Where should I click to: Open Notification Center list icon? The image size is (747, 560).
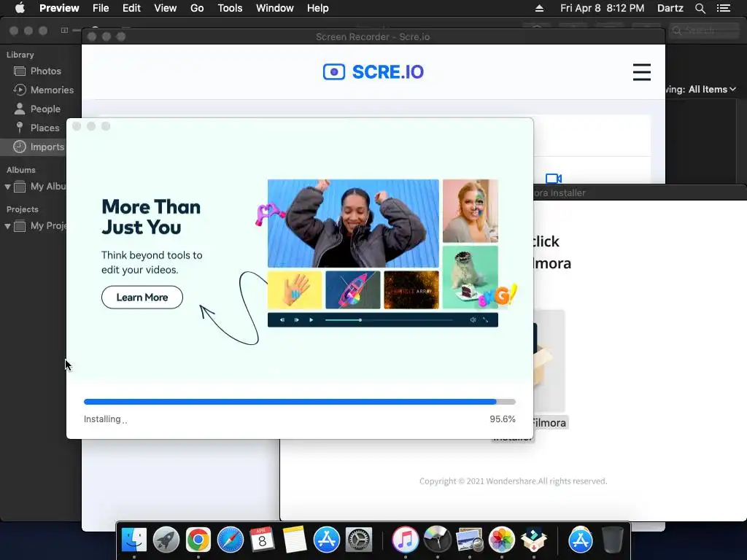[x=724, y=8]
